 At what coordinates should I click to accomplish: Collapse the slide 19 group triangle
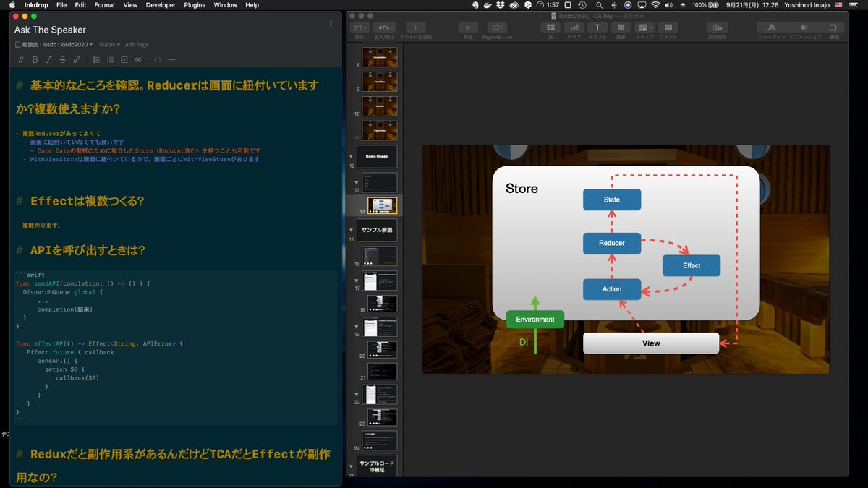pos(356,326)
